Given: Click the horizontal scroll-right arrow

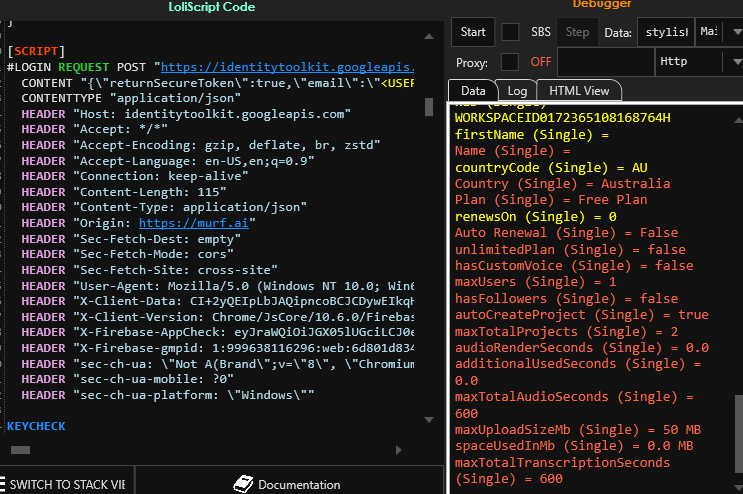Looking at the screenshot, I should point(399,450).
